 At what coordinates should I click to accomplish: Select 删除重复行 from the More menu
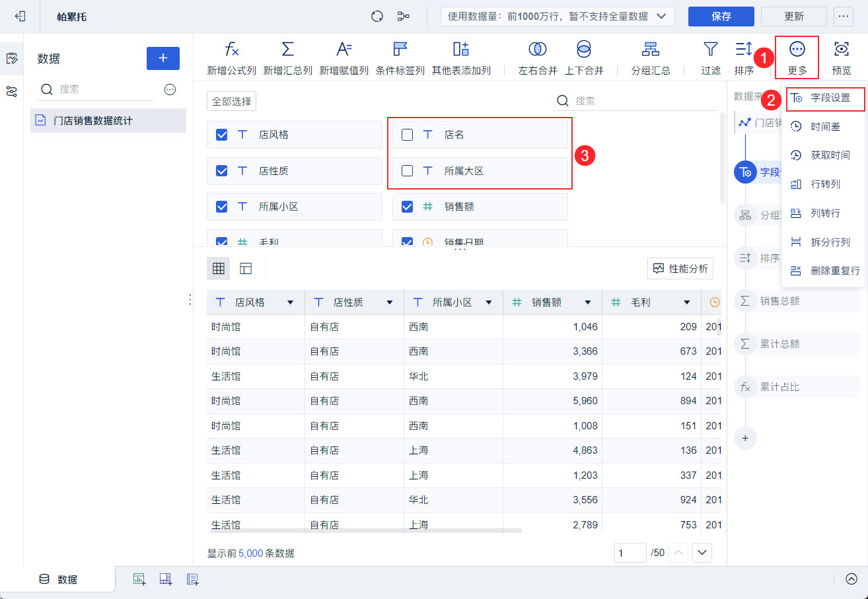pos(823,271)
